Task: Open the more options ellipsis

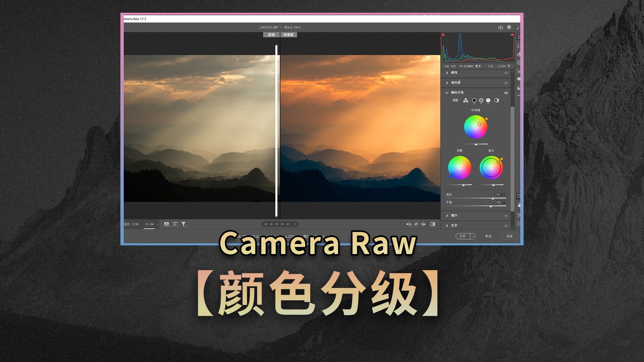Action: [x=519, y=96]
